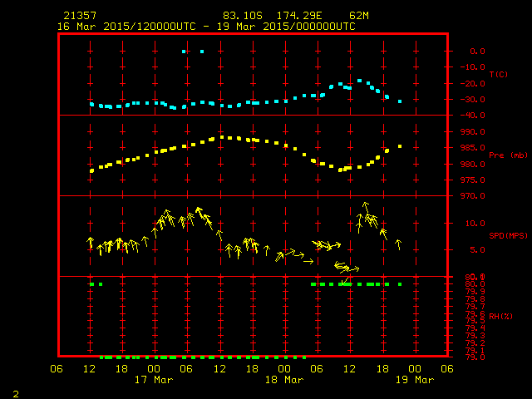Click the last cyan temperature point at right

pyautogui.click(x=400, y=101)
